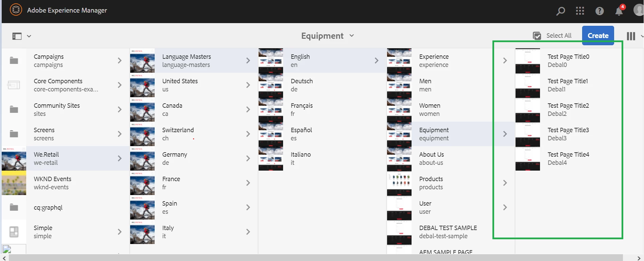Expand the France chevron

[x=248, y=183]
